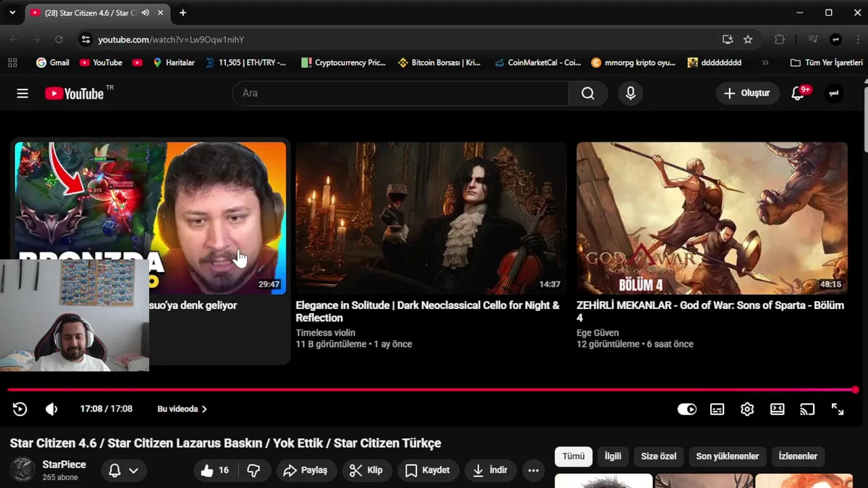Seek on the red video progress bar
Image resolution: width=868 pixels, height=488 pixels.
(431, 390)
